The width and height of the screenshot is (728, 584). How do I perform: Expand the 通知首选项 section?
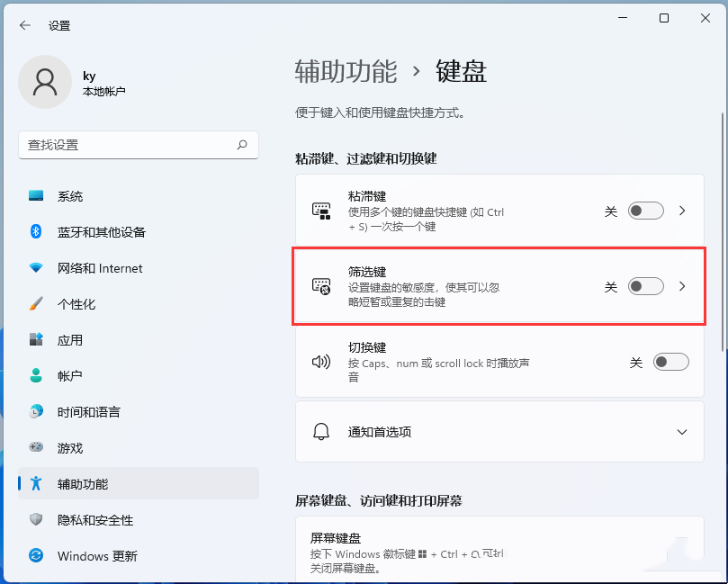click(x=681, y=431)
